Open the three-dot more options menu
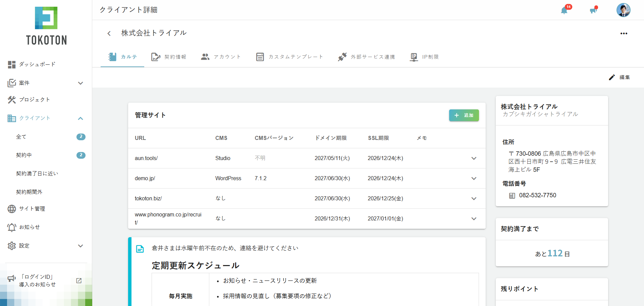 624,33
